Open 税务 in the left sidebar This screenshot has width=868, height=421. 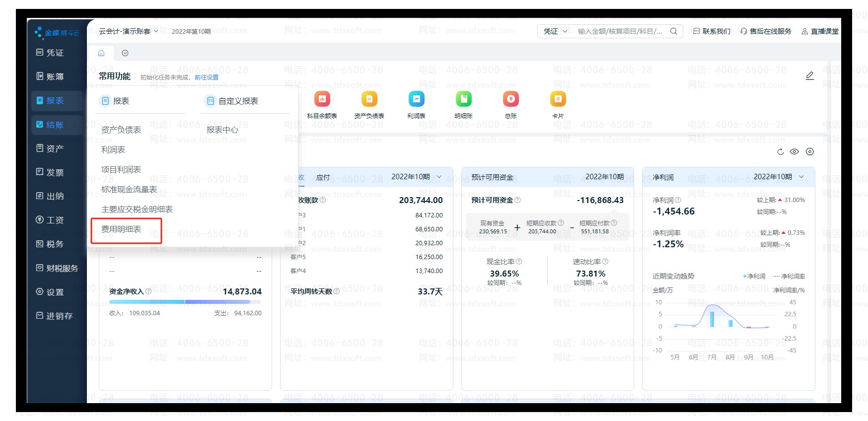(x=55, y=244)
